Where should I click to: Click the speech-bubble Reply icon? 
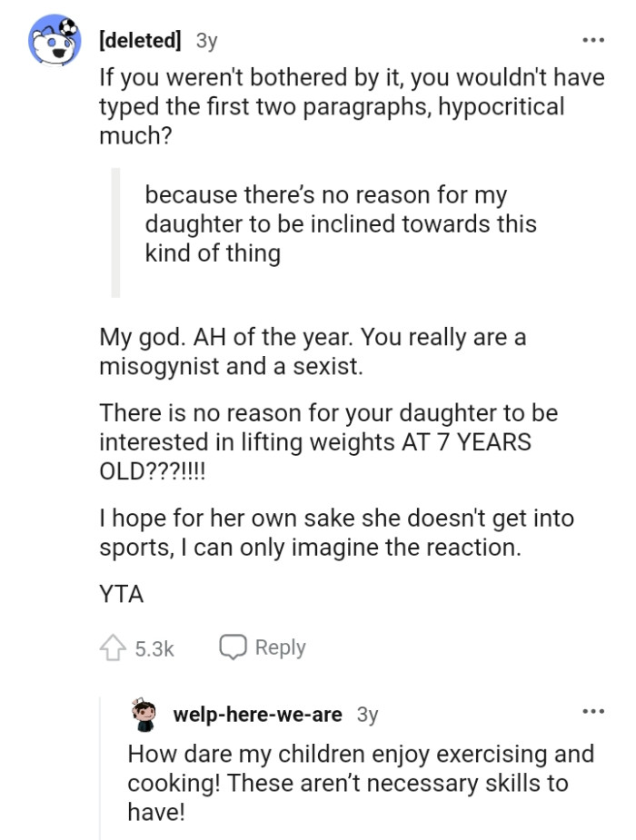tap(235, 647)
